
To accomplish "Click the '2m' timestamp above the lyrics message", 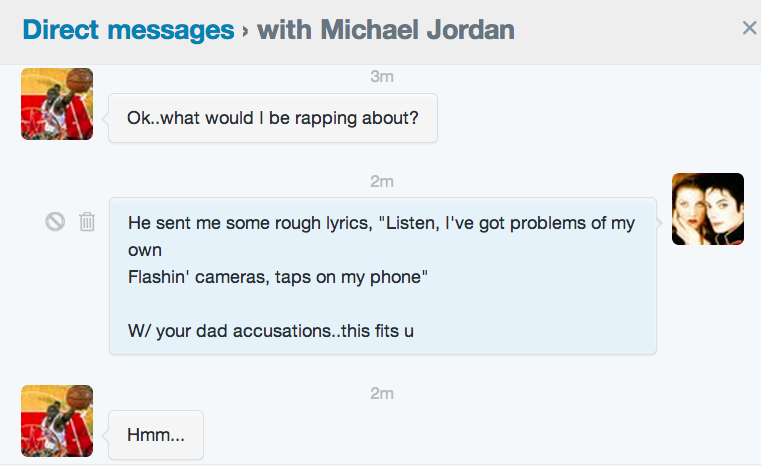I will (382, 182).
